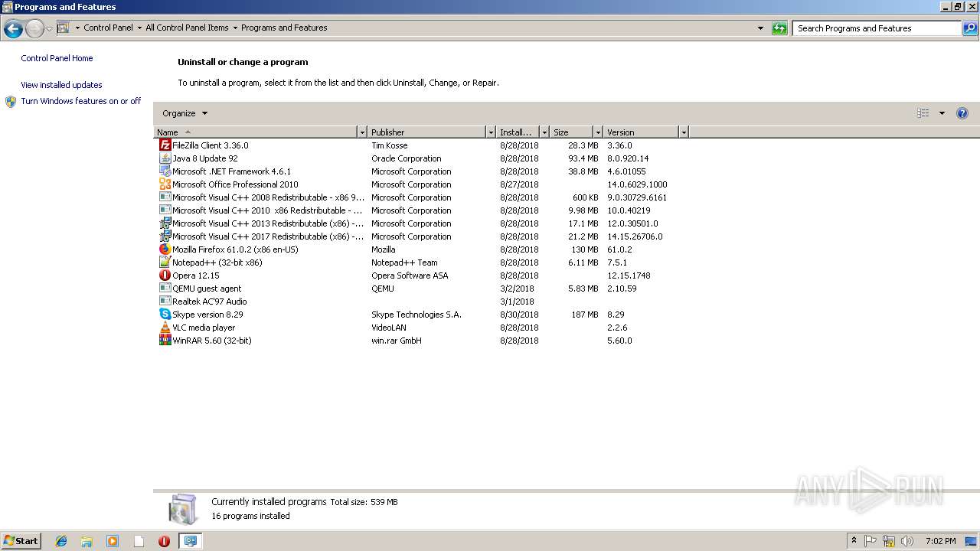This screenshot has width=980, height=551.
Task: Select the FileZilla Client 3.36.0 icon
Action: (165, 145)
